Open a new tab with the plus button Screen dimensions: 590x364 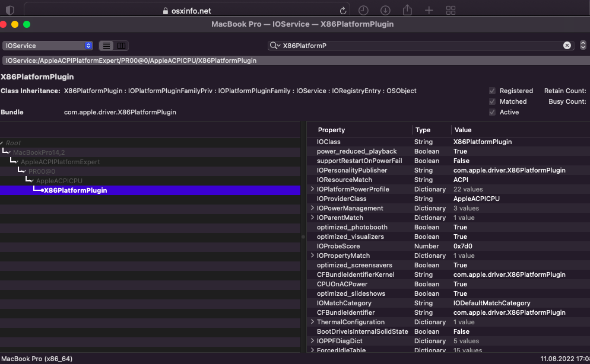pyautogui.click(x=429, y=10)
